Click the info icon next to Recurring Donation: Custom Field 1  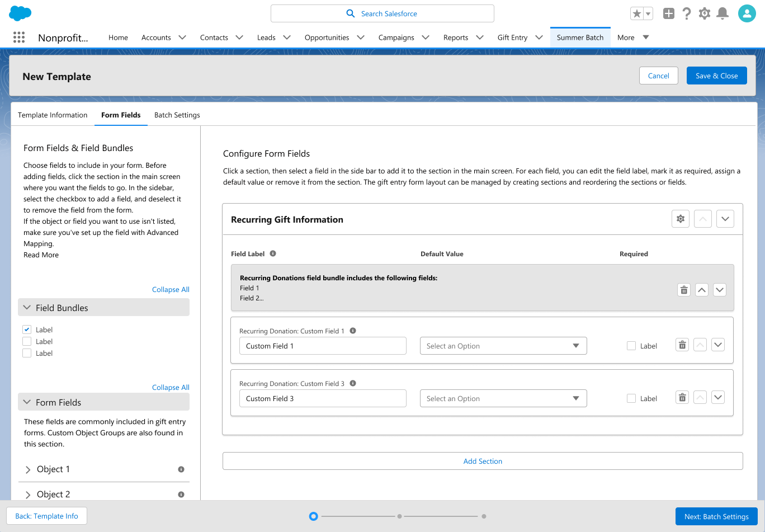[353, 331]
